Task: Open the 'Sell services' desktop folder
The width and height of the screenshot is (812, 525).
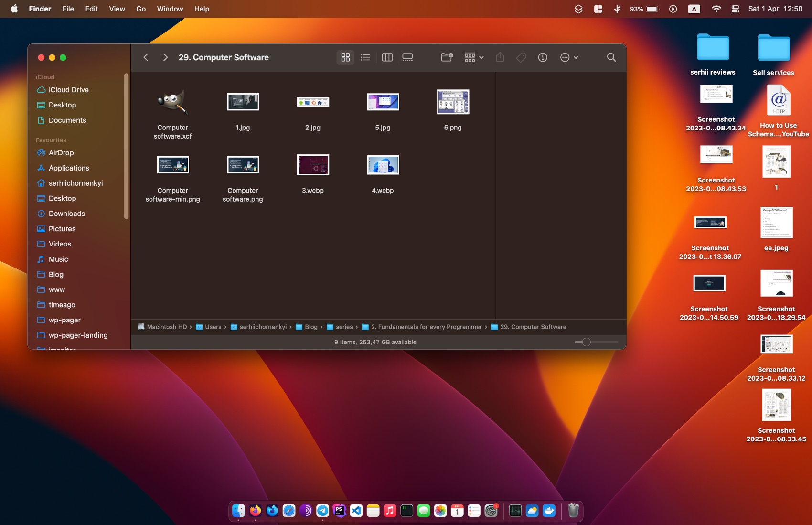Action: click(x=774, y=54)
